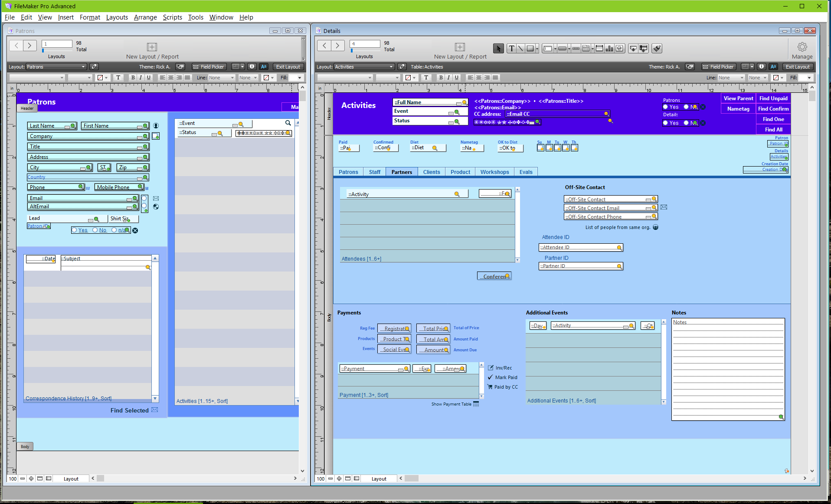Select the Line tool in Details toolbar
831x504 pixels.
tap(520, 49)
